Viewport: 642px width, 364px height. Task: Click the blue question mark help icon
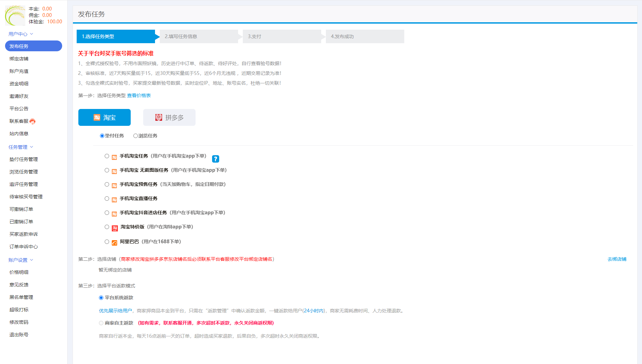(215, 159)
